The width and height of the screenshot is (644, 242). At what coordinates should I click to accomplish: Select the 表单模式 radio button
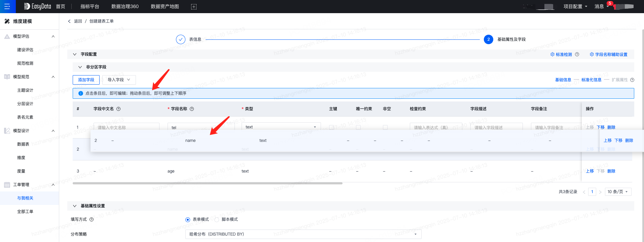pos(188,220)
